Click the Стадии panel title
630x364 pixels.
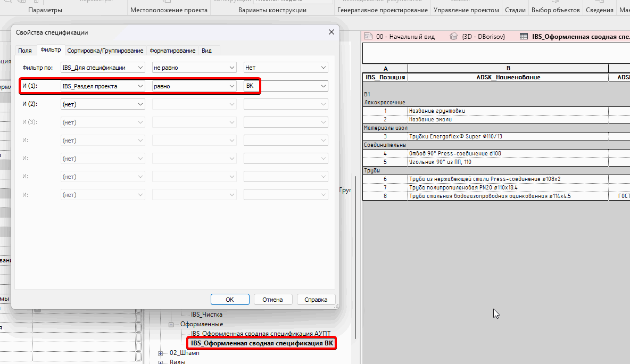pyautogui.click(x=515, y=10)
